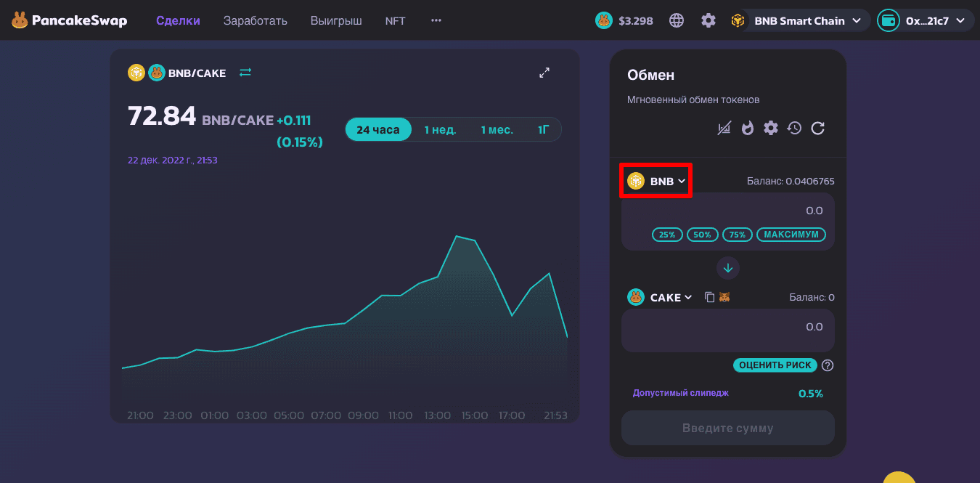980x483 pixels.
Task: Open the language globe selector
Action: [677, 20]
